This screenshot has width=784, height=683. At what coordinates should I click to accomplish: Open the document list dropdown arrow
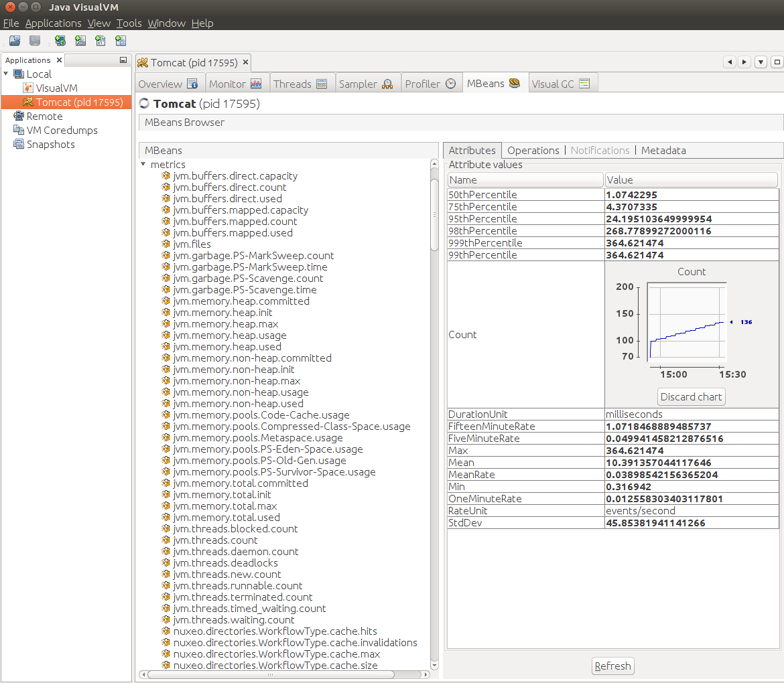click(x=761, y=62)
